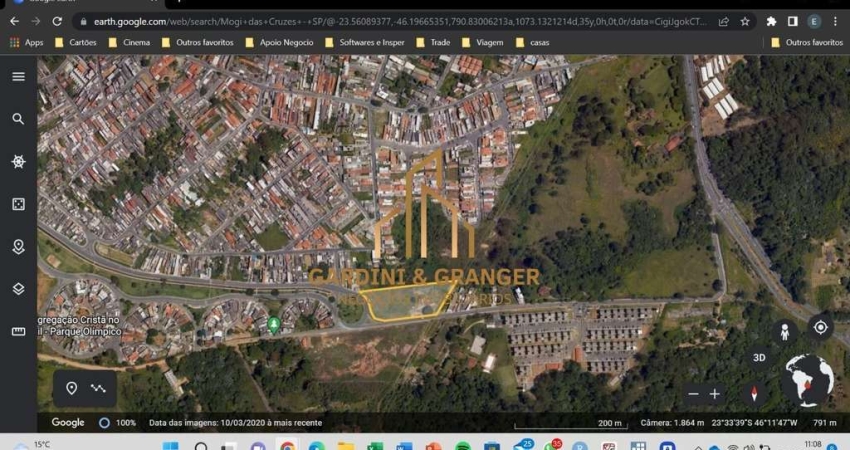
Task: Reset orientation with the compass icon
Action: [754, 394]
